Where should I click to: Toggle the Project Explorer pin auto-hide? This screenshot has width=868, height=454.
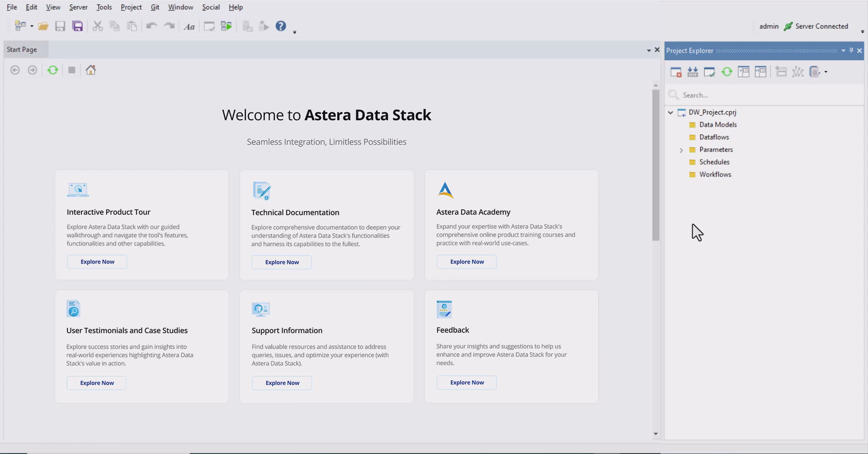coord(851,51)
